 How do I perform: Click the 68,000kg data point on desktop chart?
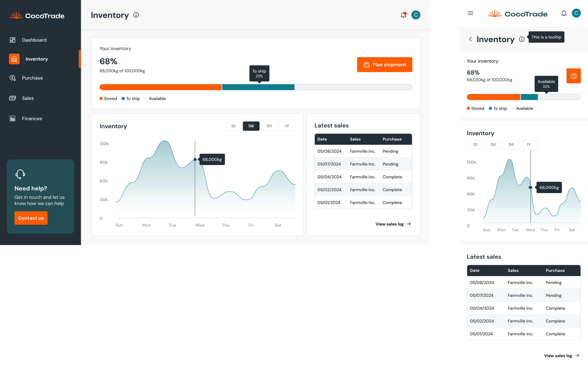pyautogui.click(x=195, y=159)
